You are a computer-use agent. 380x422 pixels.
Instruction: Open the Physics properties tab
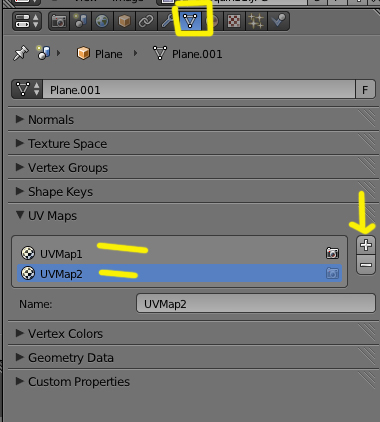278,21
